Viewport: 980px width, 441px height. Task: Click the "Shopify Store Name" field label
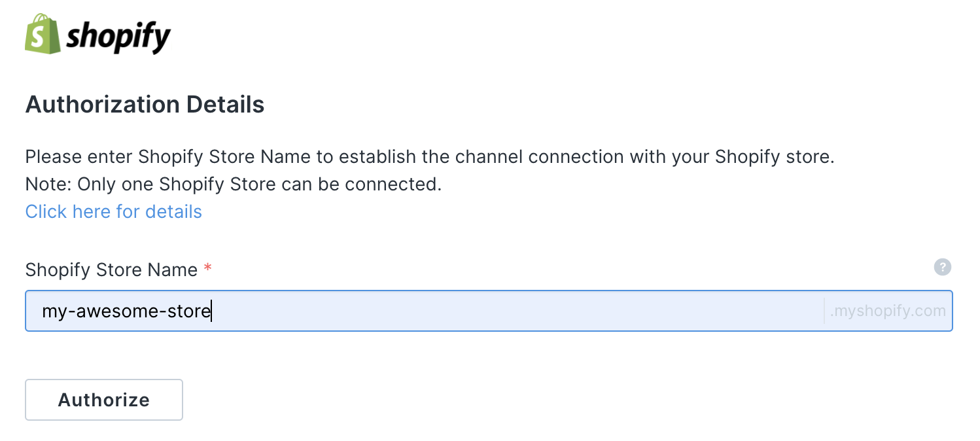coord(111,270)
